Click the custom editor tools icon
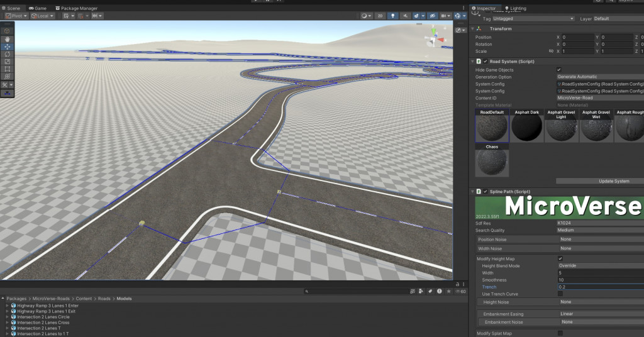Viewport: 644px width, 337px height. coord(5,84)
